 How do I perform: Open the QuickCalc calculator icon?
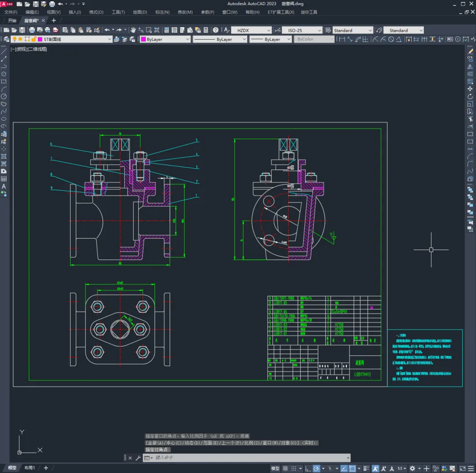(206, 30)
